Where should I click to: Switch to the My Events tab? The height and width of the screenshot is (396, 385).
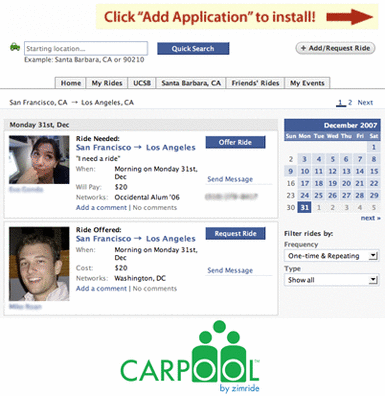pos(307,83)
